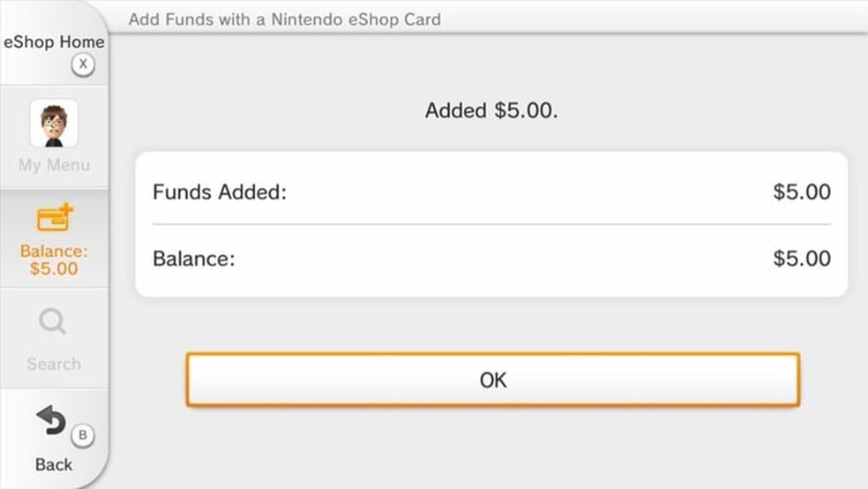
Task: Click the X button badge
Action: coord(82,64)
